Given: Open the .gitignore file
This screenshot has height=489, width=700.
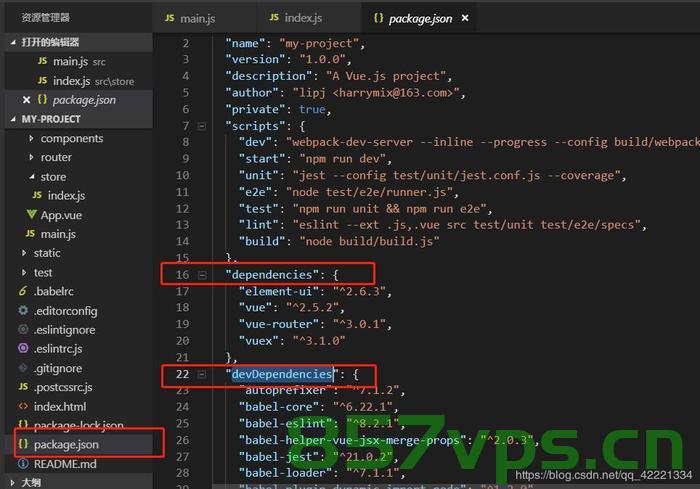Looking at the screenshot, I should pos(58,368).
